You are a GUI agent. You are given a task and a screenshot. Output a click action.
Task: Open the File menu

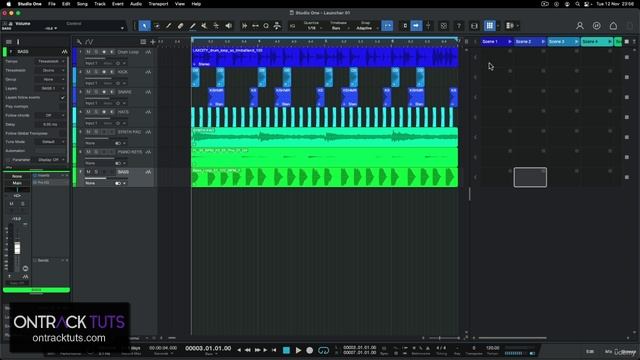point(52,4)
